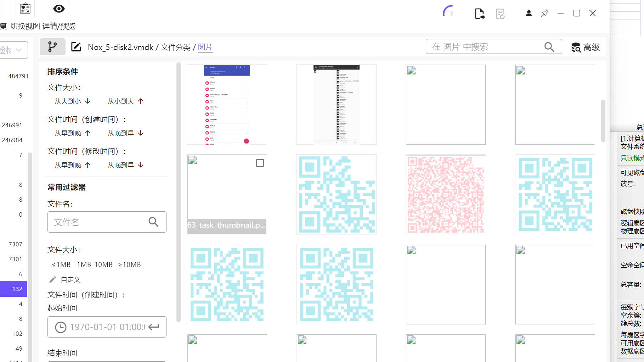Click the export file icon in title bar
Screen dimensions: 644x362
click(x=479, y=13)
